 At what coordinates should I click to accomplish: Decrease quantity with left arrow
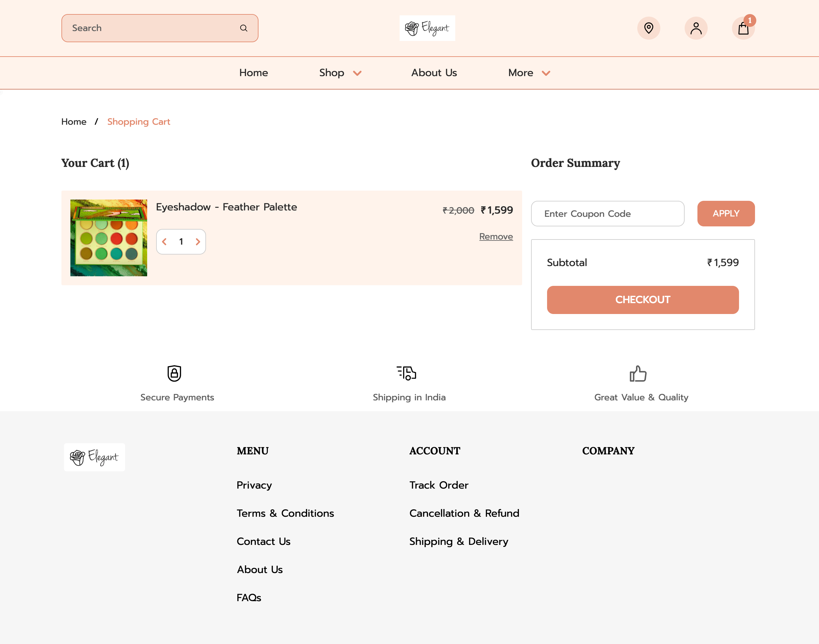(164, 242)
